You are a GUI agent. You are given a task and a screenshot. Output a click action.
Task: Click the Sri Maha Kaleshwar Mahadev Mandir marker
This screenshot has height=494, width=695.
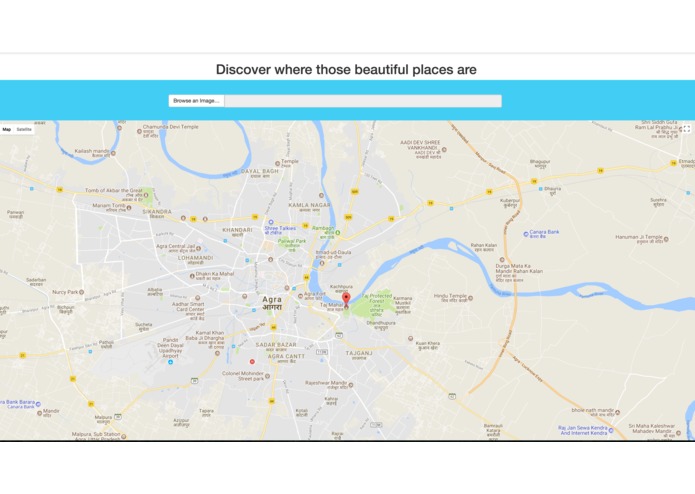pos(678,433)
